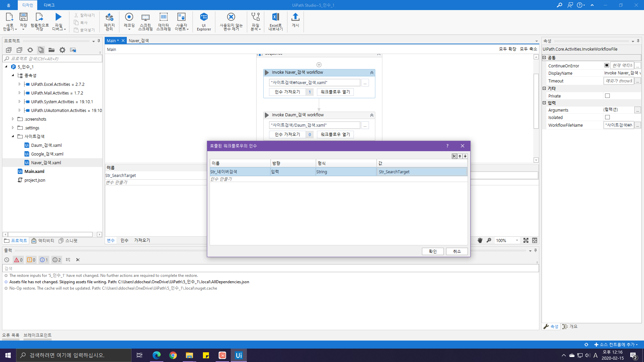Image resolution: width=644 pixels, height=362 pixels.
Task: Toggle ContinueOnError checkbox in properties
Action: pos(607,65)
